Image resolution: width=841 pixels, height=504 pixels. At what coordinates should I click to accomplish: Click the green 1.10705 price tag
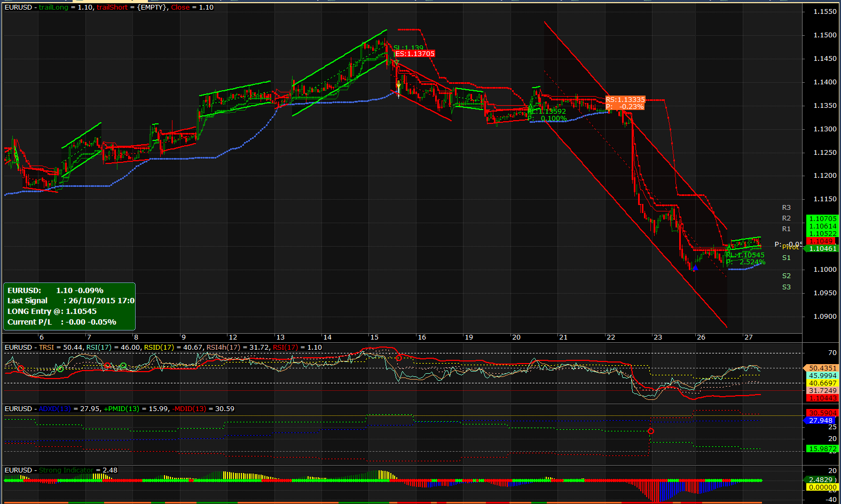coord(823,219)
